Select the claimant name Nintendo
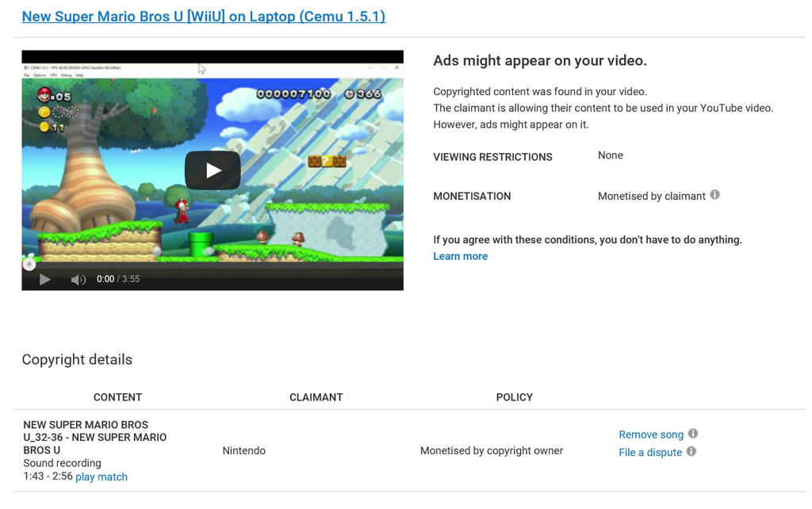812x509 pixels. 243,450
